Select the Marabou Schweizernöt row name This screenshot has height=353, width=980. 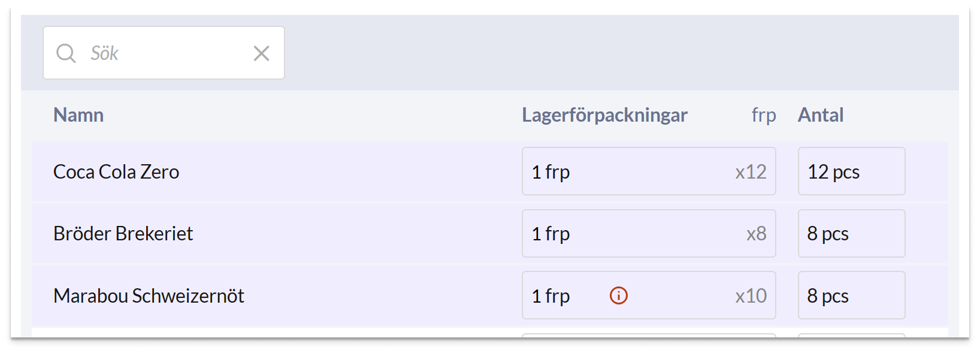point(149,296)
